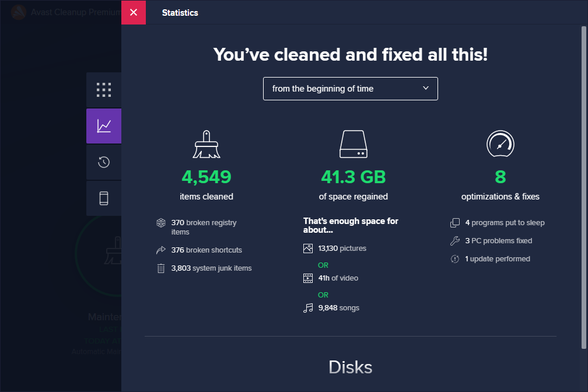This screenshot has height=392, width=588.
Task: Click the wrench icon beside PC problems fixed
Action: pyautogui.click(x=455, y=240)
